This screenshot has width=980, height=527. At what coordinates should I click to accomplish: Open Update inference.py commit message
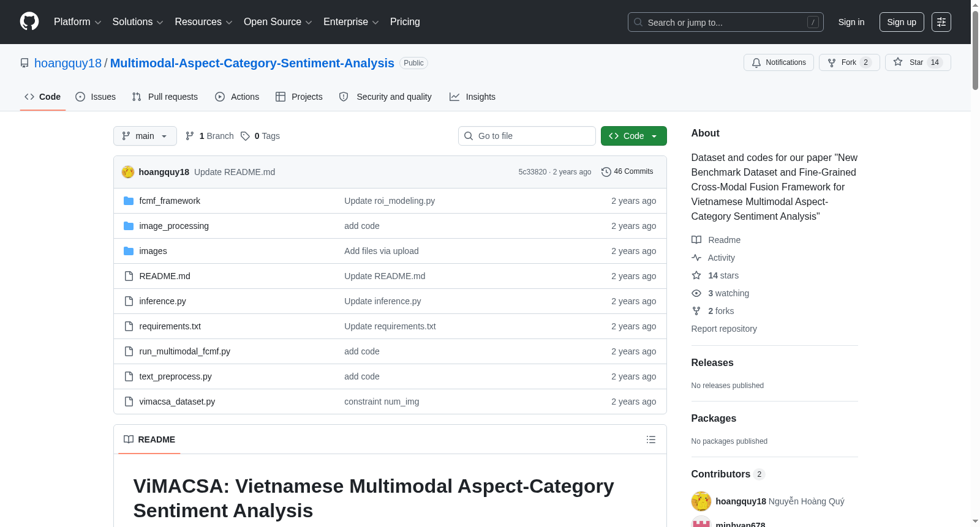click(x=383, y=301)
